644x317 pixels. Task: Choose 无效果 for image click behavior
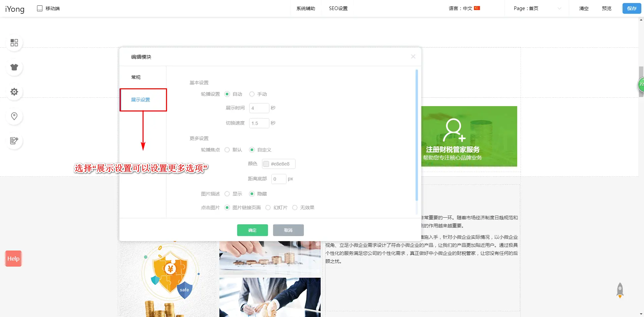[295, 208]
